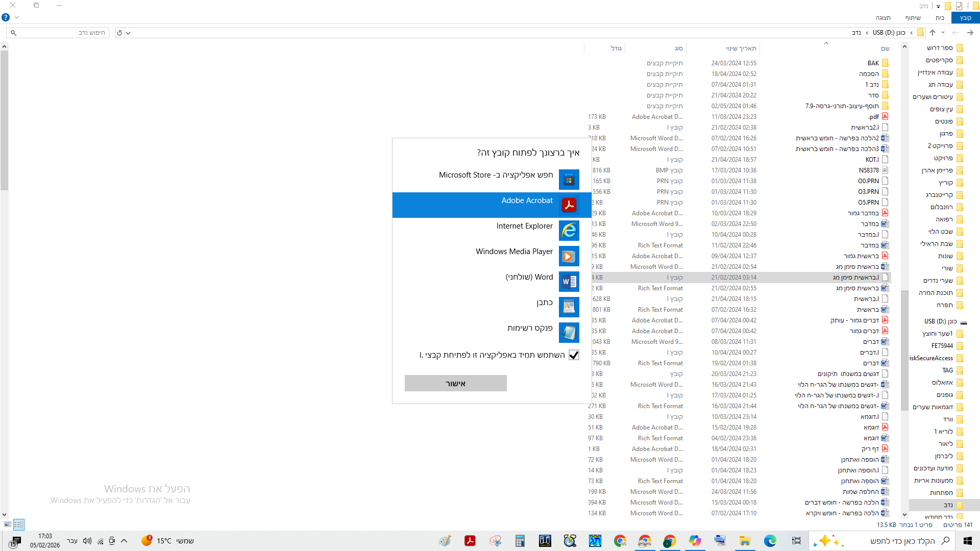Click the up-arrow navigation button
The height and width of the screenshot is (551, 980).
tap(932, 33)
